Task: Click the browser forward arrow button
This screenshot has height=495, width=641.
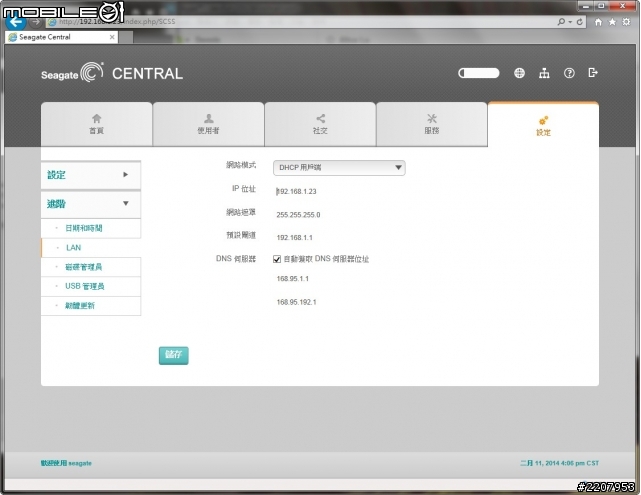Action: 36,22
